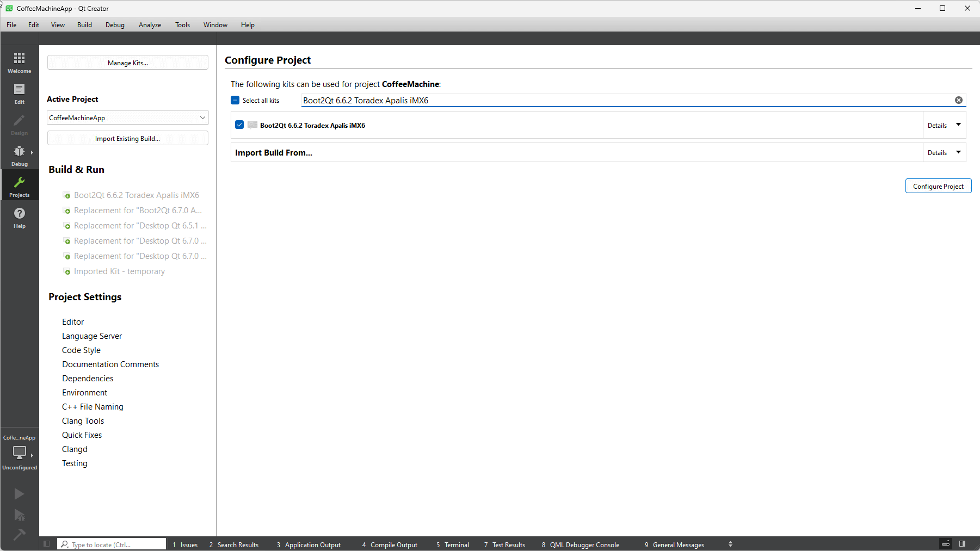This screenshot has width=980, height=551.
Task: Clear the kit filter text field
Action: (x=958, y=100)
